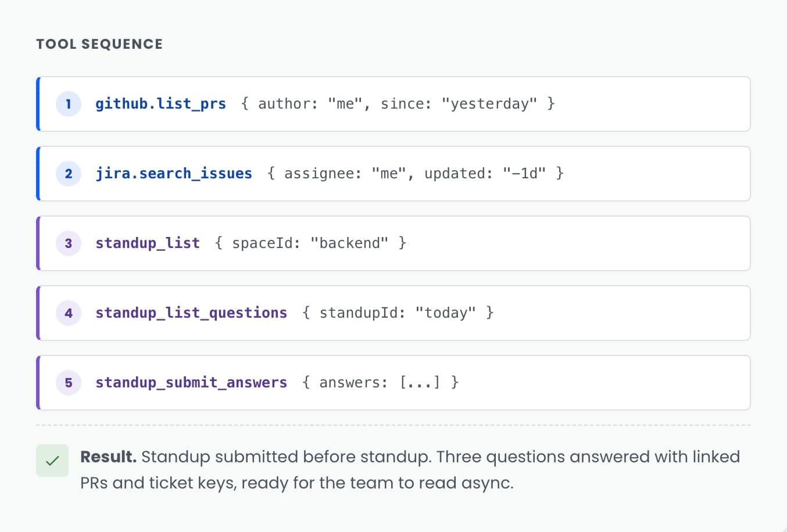Click the step 3 number badge
The height and width of the screenshot is (532, 787).
pyautogui.click(x=69, y=243)
